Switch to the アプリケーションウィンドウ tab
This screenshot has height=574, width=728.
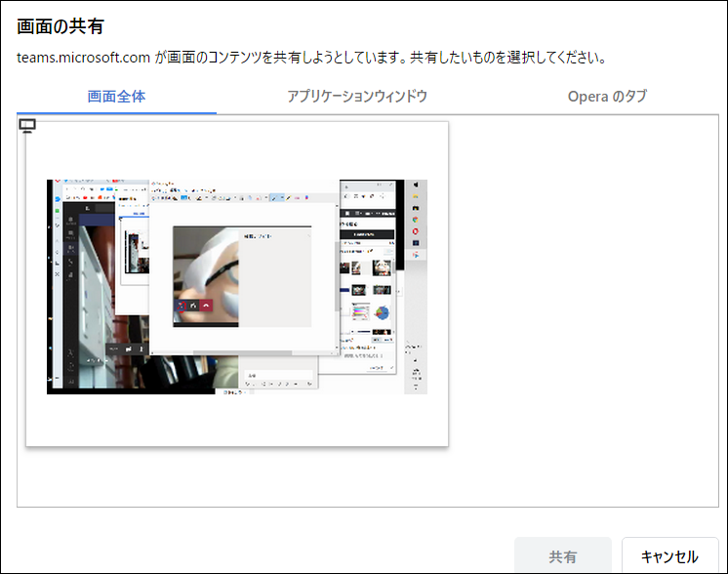click(x=357, y=97)
